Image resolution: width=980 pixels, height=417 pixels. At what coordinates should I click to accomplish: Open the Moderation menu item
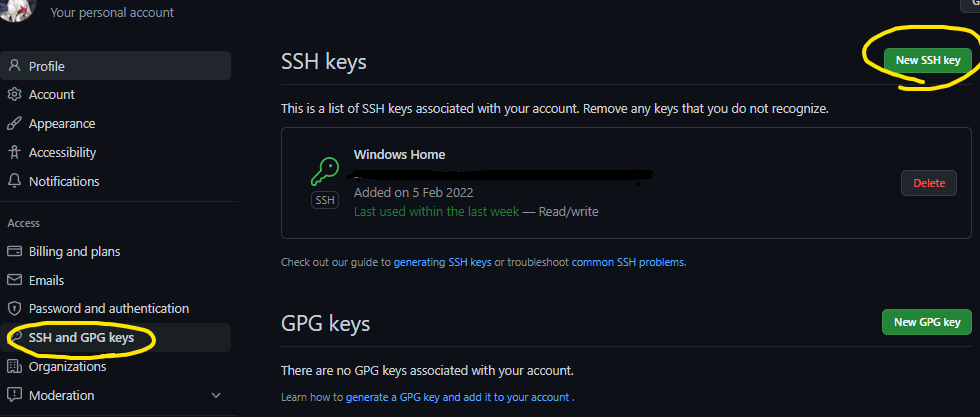click(62, 396)
